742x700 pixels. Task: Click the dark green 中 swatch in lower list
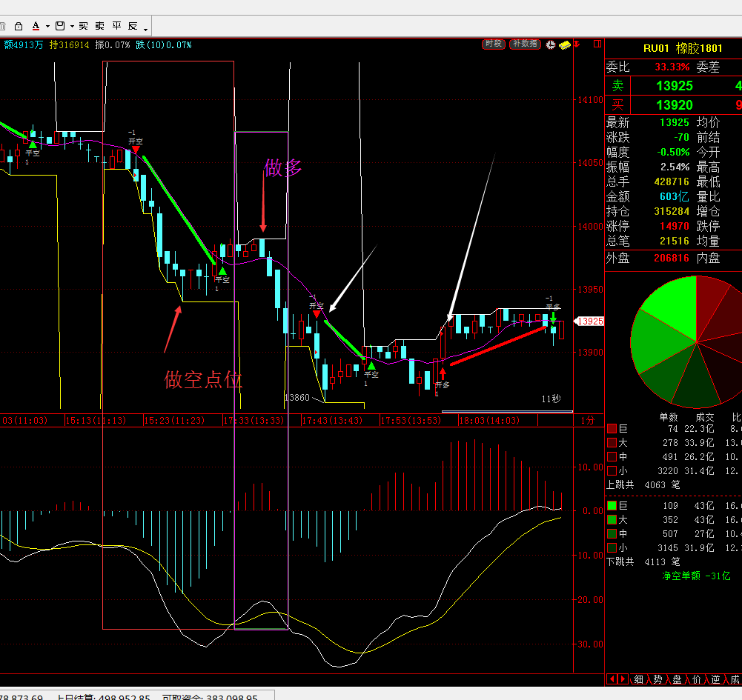click(x=612, y=534)
